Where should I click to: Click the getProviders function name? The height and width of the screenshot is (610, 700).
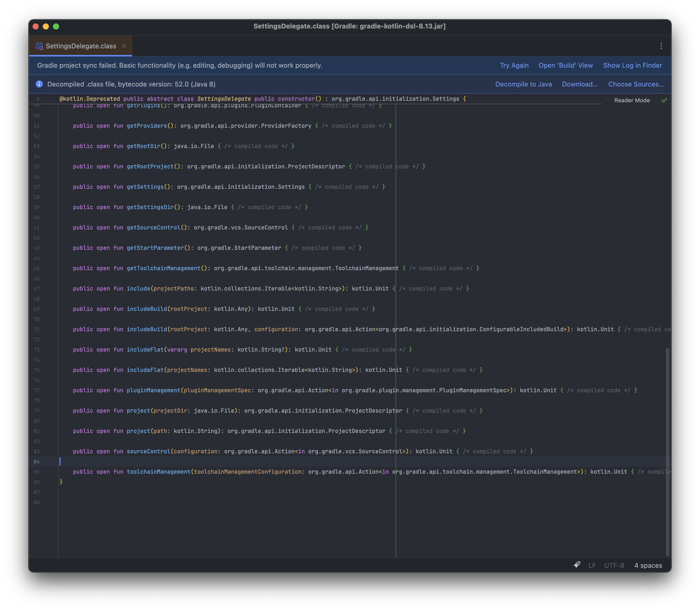147,126
